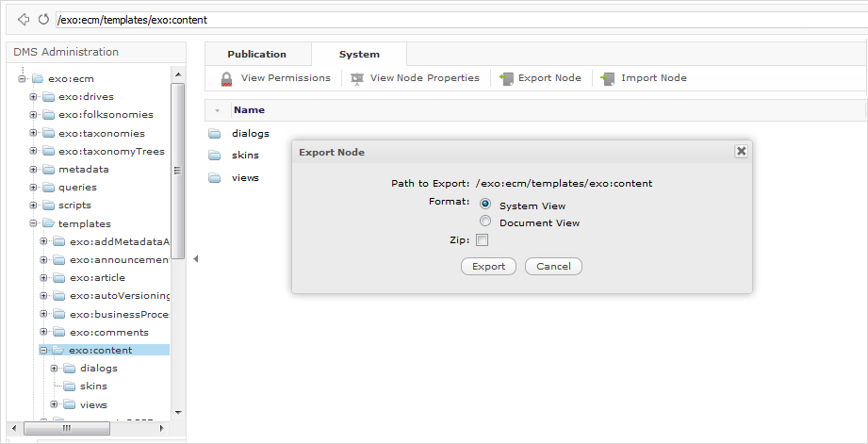868x444 pixels.
Task: Click the dialogs folder icon in list
Action: point(215,134)
